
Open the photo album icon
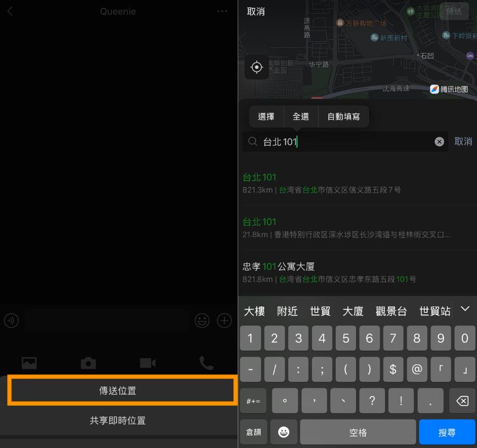(x=29, y=363)
